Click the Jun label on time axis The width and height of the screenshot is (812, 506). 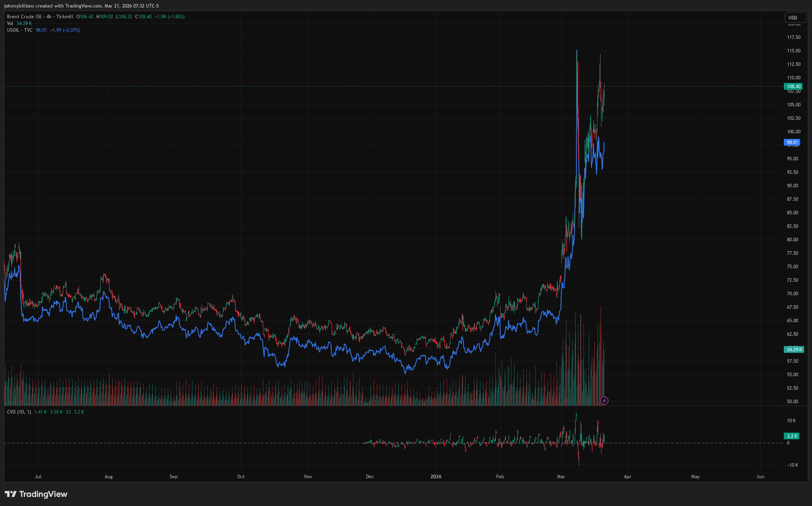point(760,477)
